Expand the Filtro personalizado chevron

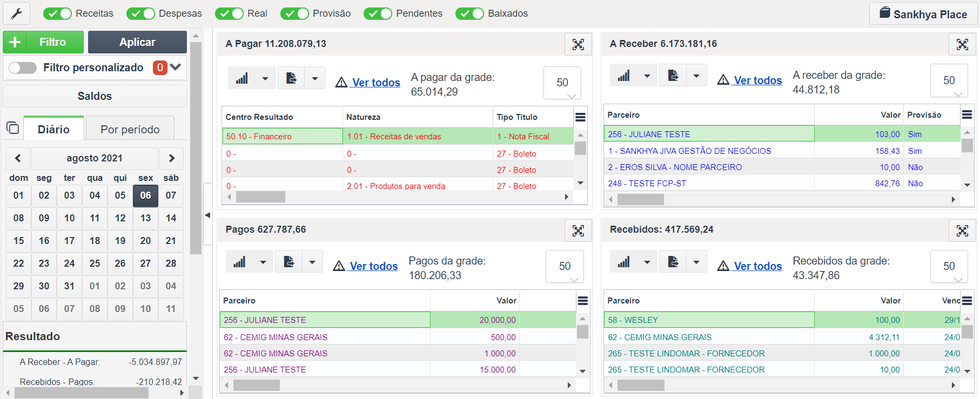(x=175, y=67)
